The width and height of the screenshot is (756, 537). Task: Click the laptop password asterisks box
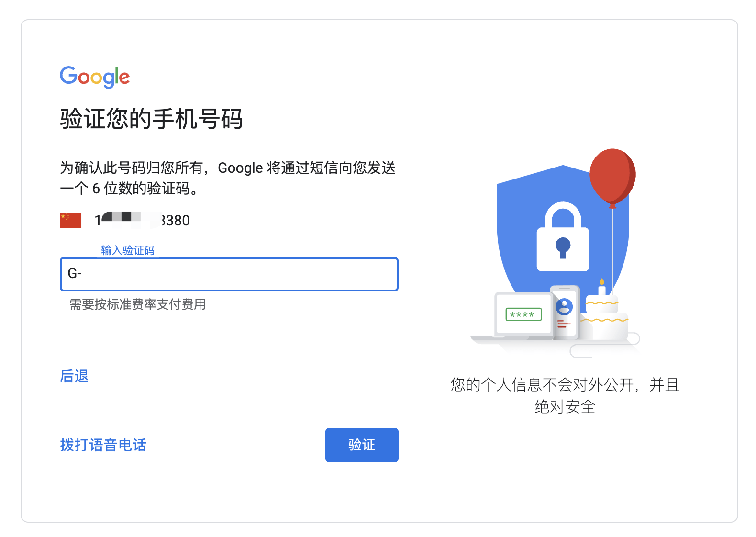523,314
